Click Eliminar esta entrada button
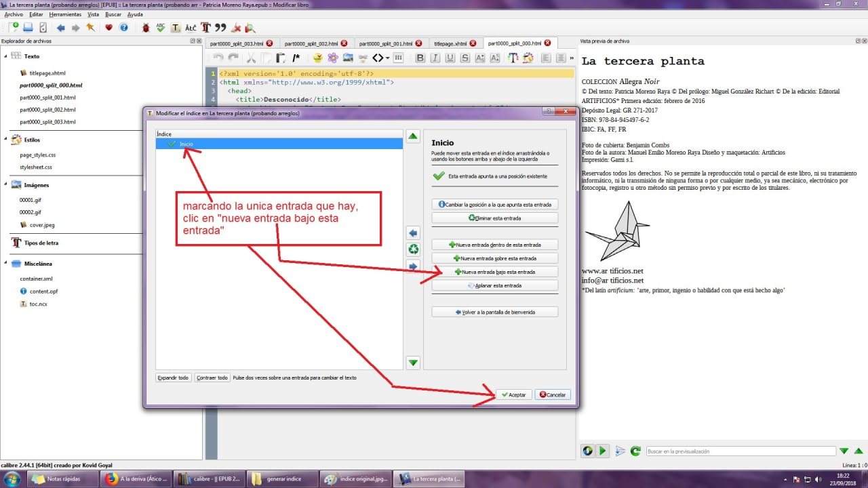Image resolution: width=868 pixels, height=488 pixels. click(x=495, y=218)
